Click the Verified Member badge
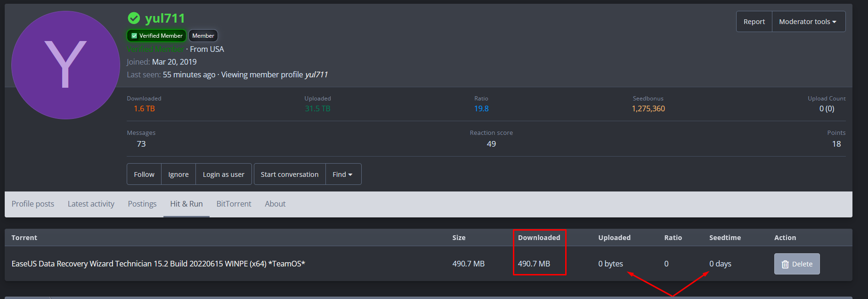This screenshot has width=868, height=299. (156, 36)
